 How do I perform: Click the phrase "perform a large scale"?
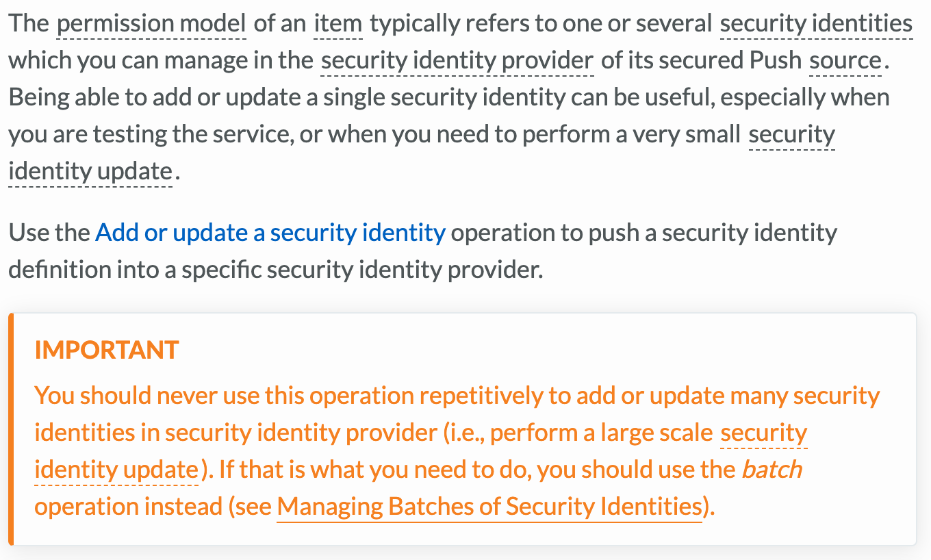coord(602,433)
